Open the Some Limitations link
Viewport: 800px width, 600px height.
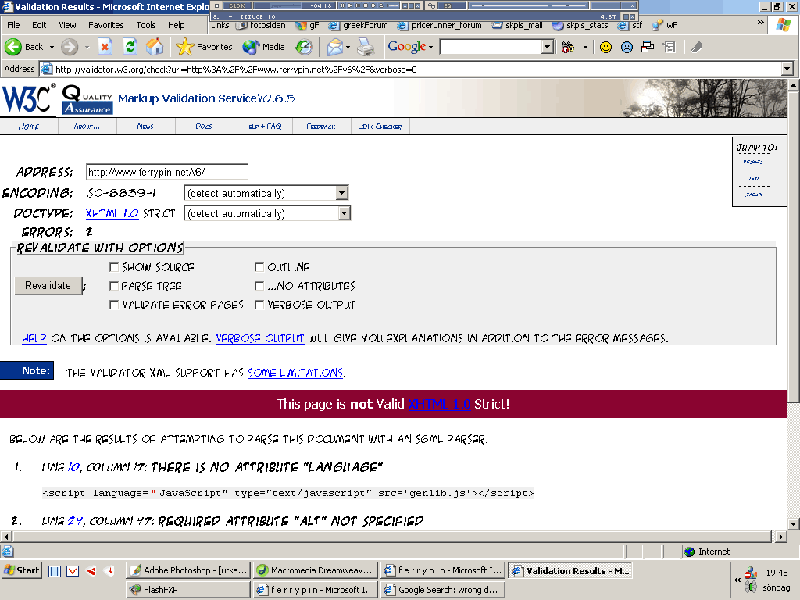(295, 373)
